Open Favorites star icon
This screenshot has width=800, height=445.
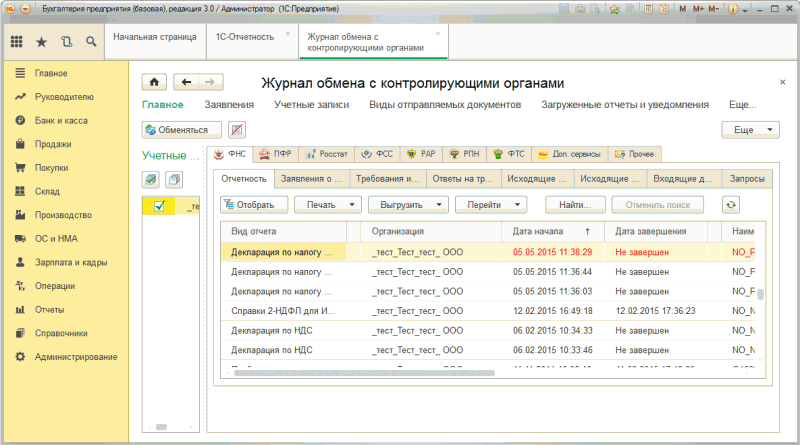click(41, 42)
